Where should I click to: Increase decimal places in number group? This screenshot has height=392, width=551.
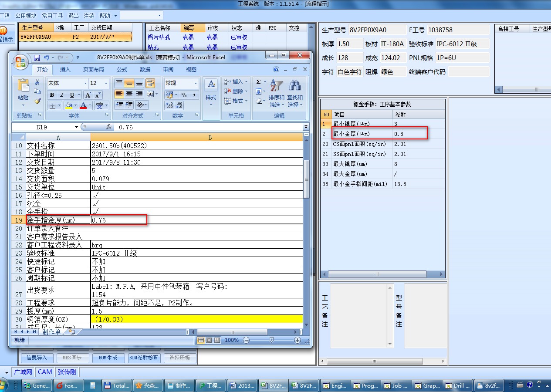pyautogui.click(x=170, y=105)
